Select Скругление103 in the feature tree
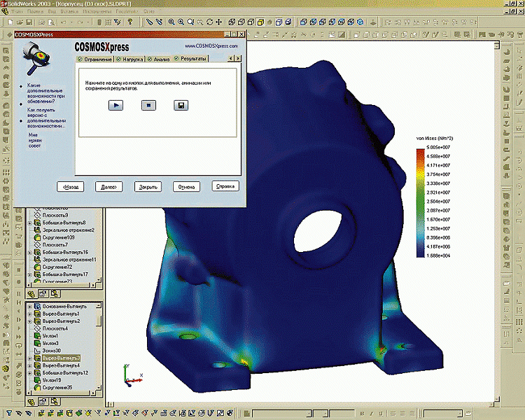 [59, 237]
